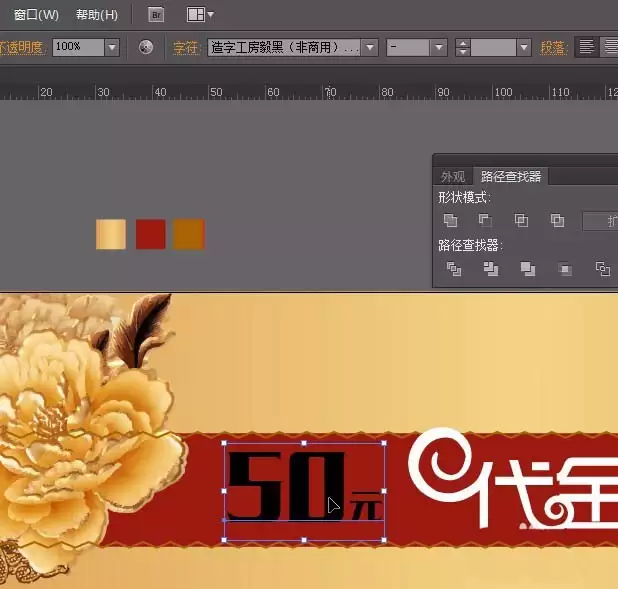Select the dark red color swatch
618x589 pixels.
[151, 235]
